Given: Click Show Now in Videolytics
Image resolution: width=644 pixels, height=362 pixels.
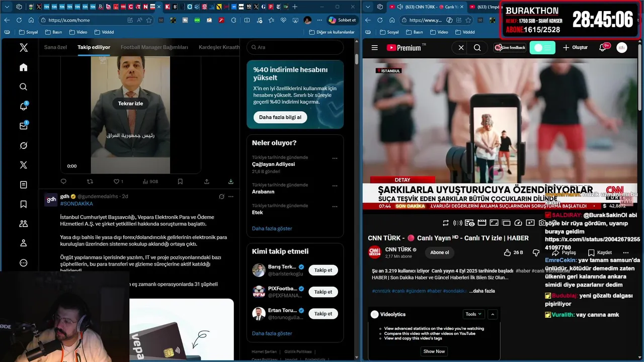Looking at the screenshot, I should coord(434,351).
